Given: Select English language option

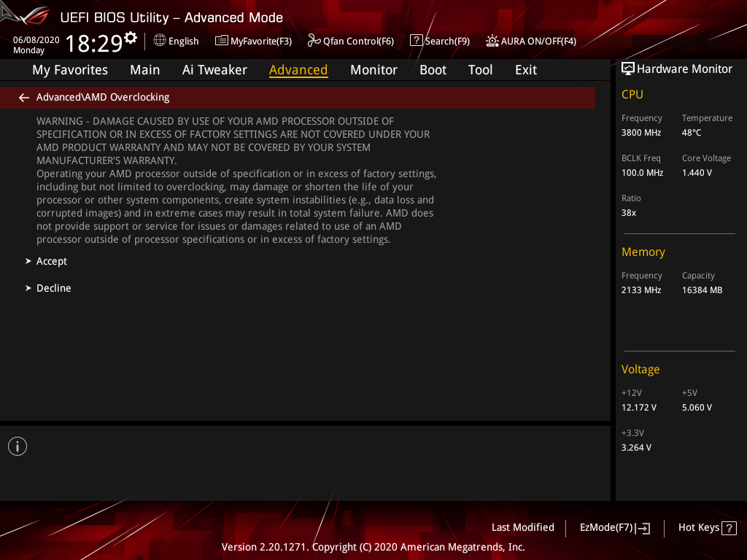Looking at the screenshot, I should [x=183, y=42].
